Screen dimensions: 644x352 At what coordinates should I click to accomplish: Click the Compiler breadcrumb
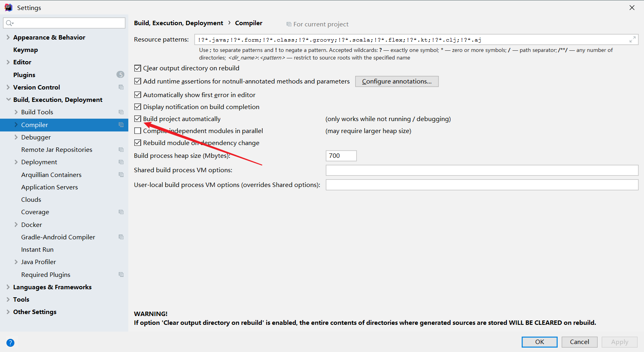pos(249,23)
